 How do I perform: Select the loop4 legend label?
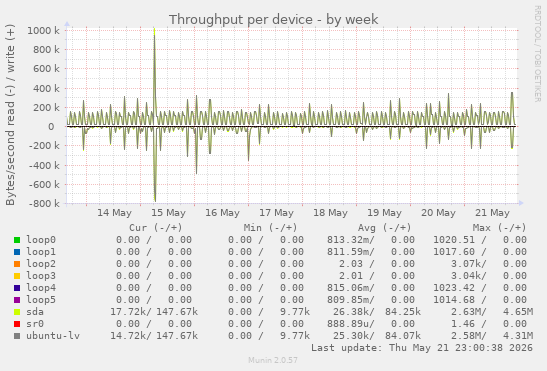[41, 288]
